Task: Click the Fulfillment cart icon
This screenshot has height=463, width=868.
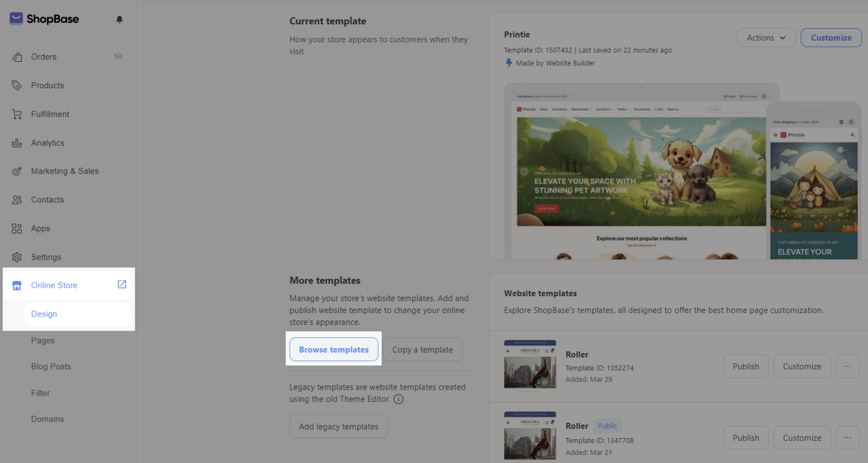Action: pyautogui.click(x=17, y=114)
